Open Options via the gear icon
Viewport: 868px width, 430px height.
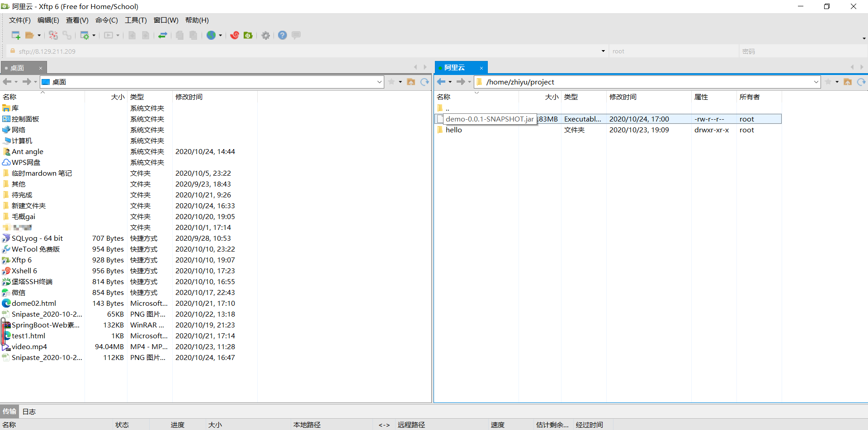click(x=266, y=35)
